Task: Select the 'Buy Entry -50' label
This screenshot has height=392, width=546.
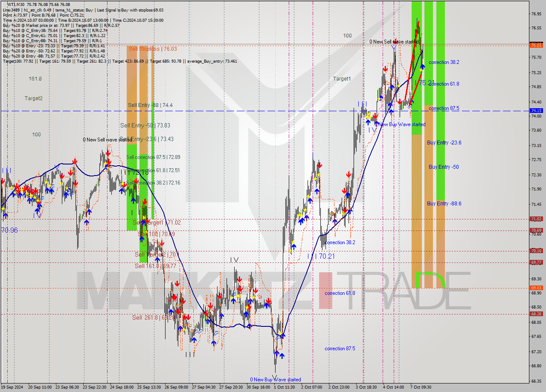Action: (444, 167)
